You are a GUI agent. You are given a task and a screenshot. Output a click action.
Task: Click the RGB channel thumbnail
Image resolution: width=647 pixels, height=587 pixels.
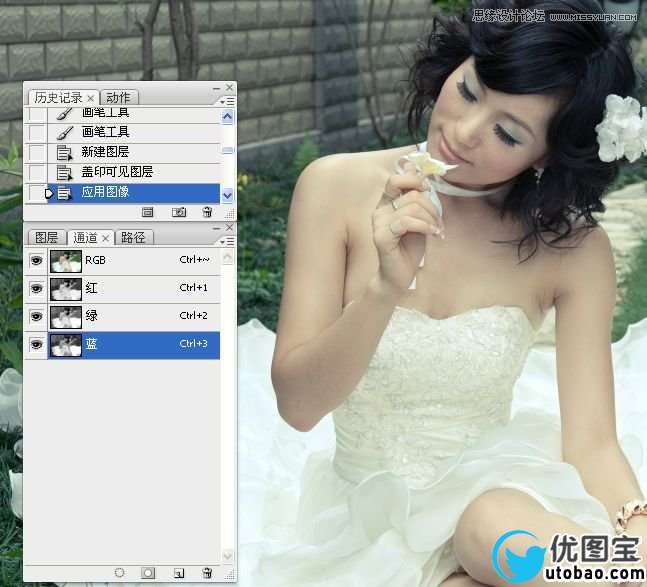[66, 261]
